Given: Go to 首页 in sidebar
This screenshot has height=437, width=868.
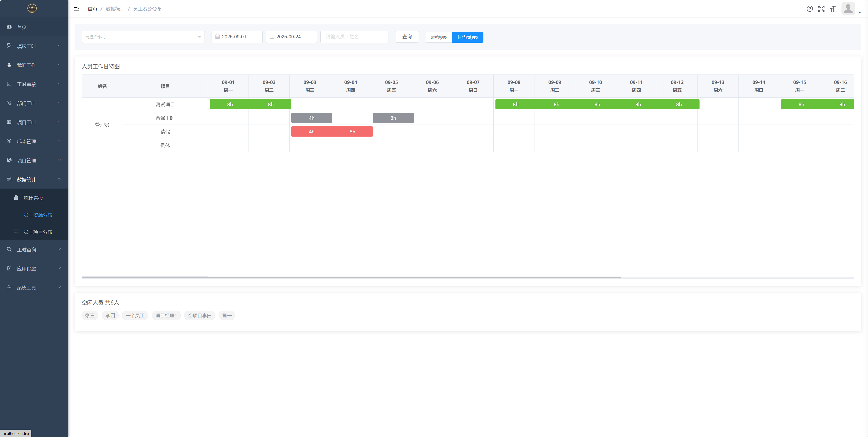Looking at the screenshot, I should (22, 27).
